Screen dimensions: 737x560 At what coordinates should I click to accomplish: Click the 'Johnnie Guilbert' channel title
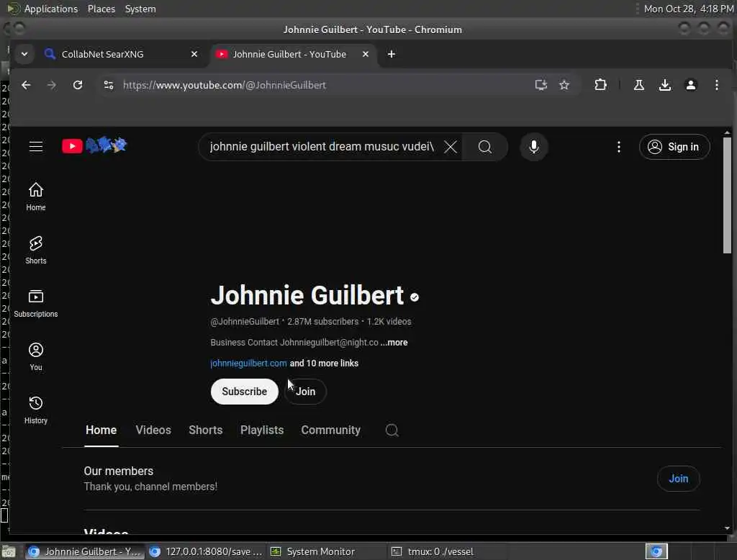[x=307, y=295]
